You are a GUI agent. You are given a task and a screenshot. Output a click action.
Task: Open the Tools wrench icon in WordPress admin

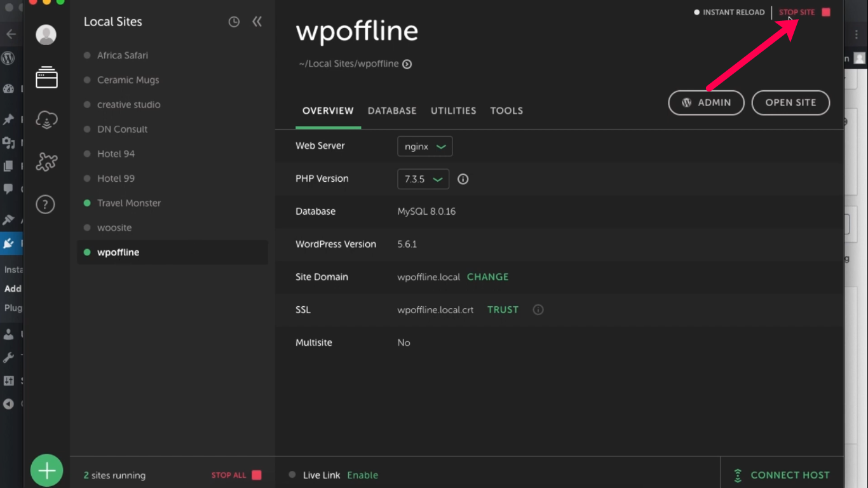(8, 358)
